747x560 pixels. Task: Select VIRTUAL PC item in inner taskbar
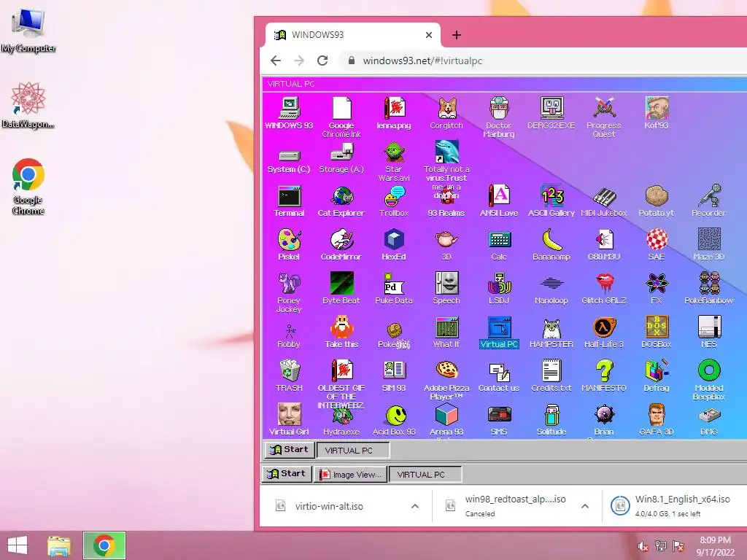tap(353, 451)
